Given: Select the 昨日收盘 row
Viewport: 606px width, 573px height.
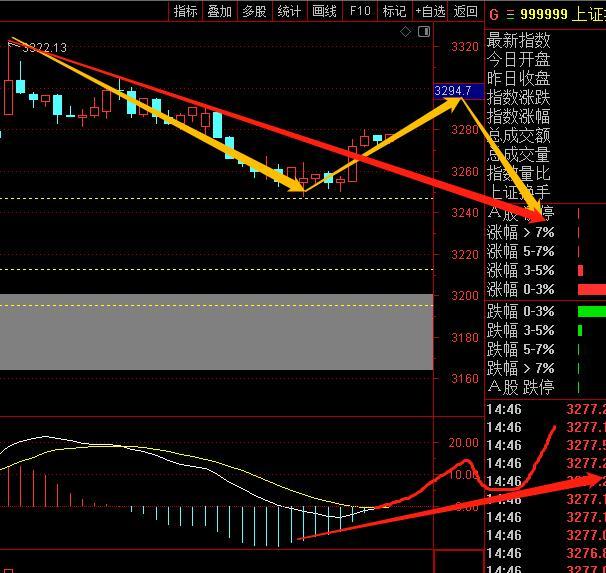Looking at the screenshot, I should [x=518, y=78].
